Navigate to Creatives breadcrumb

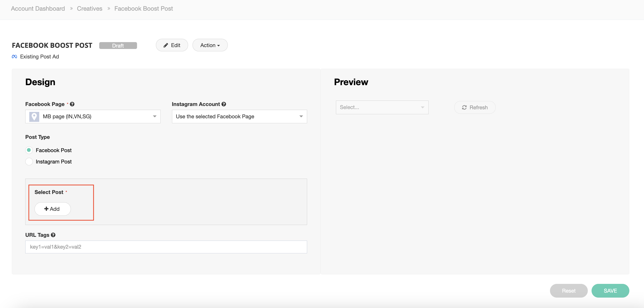90,9
